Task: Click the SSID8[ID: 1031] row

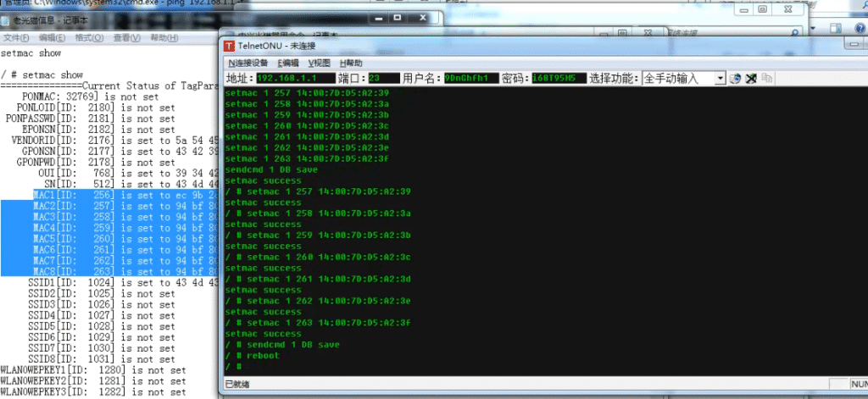Action: 101,359
